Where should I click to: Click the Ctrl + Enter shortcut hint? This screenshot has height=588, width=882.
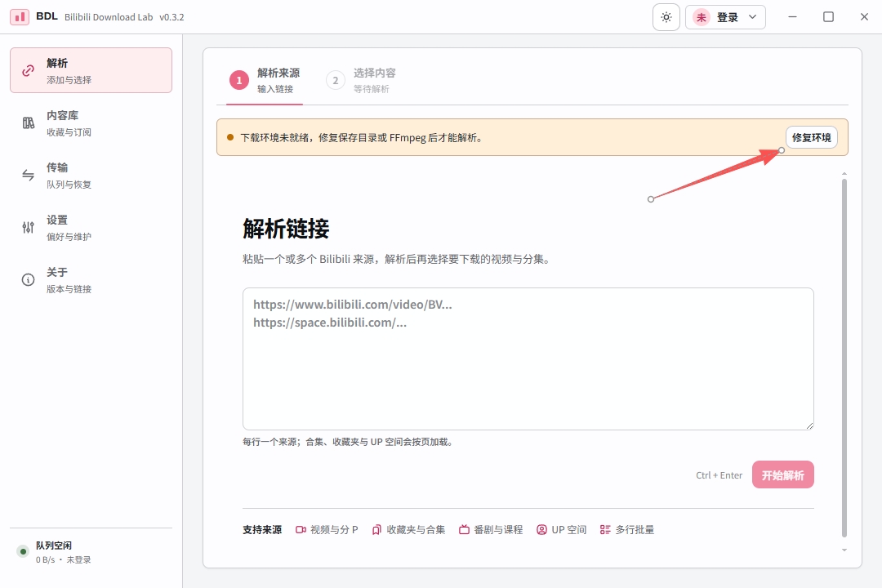tap(719, 475)
